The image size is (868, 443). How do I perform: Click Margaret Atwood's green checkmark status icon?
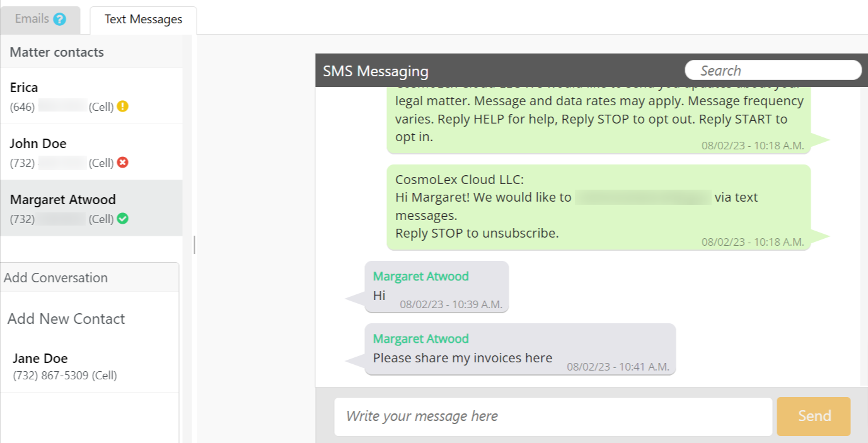[122, 219]
